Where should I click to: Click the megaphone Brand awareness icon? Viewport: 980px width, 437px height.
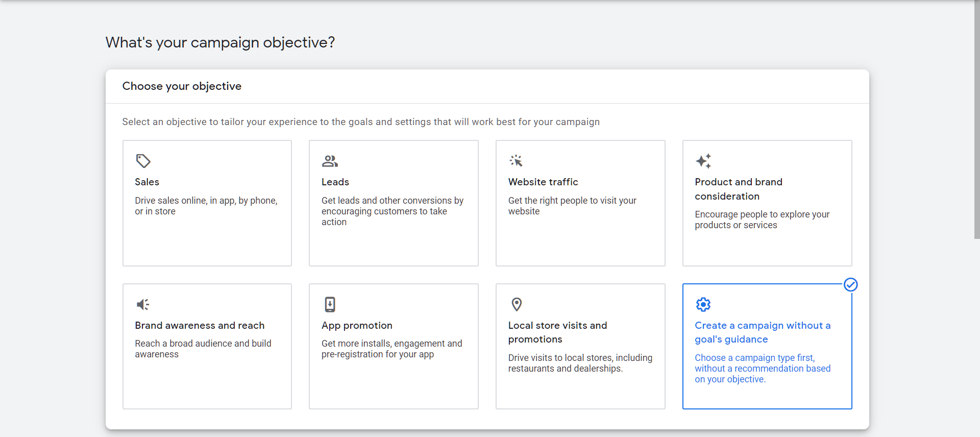pos(143,305)
